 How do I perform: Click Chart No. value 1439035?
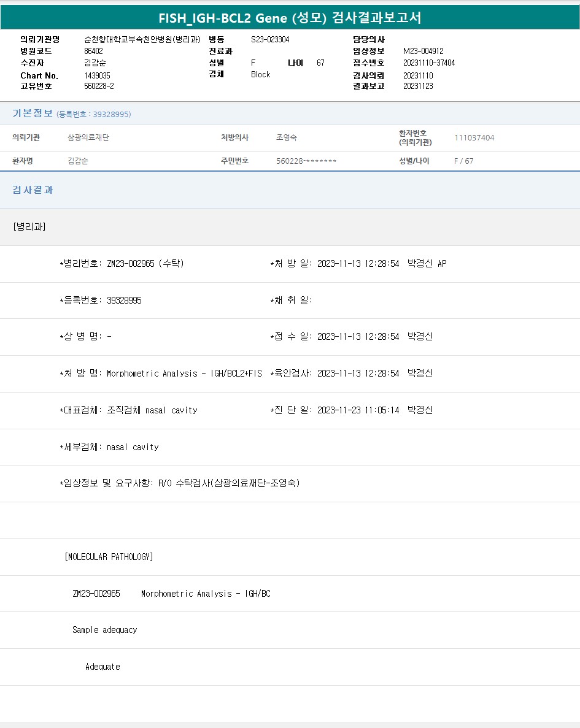[x=97, y=75]
